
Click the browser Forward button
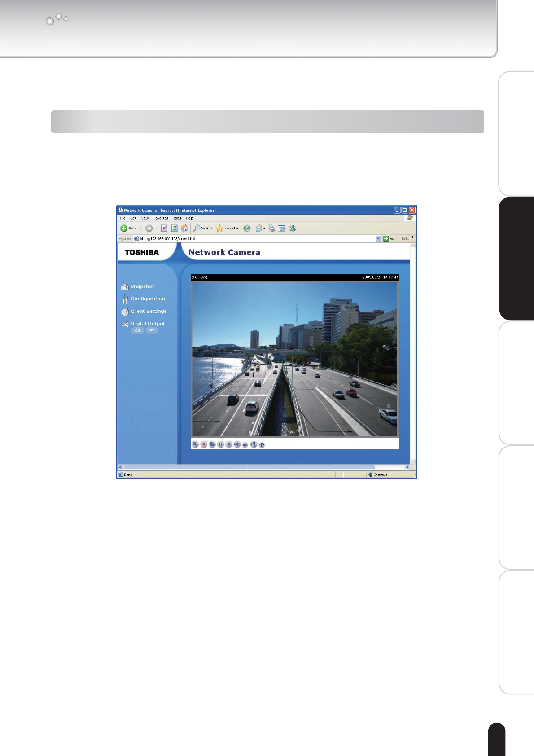click(149, 228)
